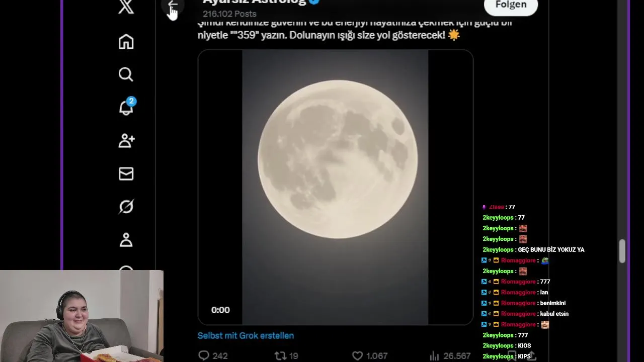Repost the tweet with 19 reposts
The height and width of the screenshot is (362, 644).
pyautogui.click(x=286, y=355)
